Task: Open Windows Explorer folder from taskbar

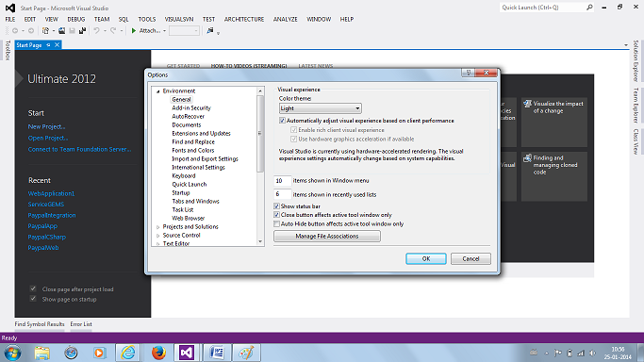Action: [x=41, y=353]
